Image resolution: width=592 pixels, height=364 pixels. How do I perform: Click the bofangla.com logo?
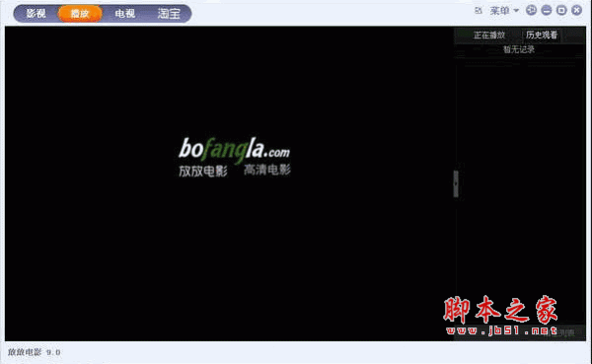tap(234, 150)
